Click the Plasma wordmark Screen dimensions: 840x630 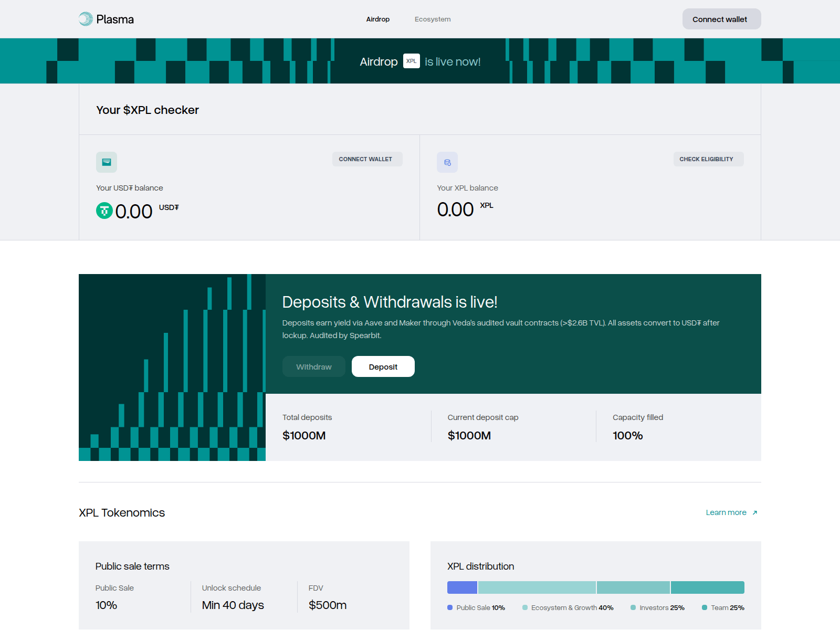pos(115,19)
